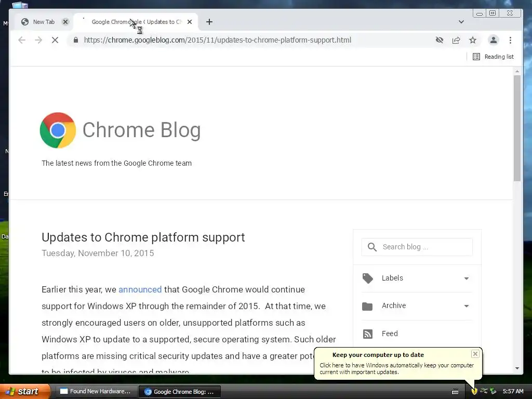Open the share page icon
This screenshot has width=532, height=399.
[x=456, y=40]
